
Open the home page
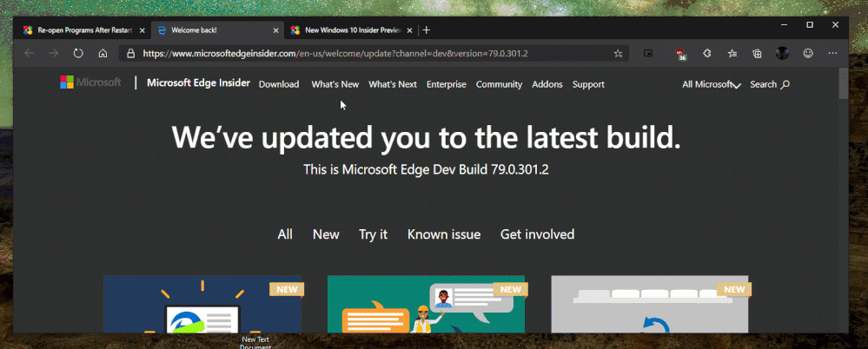tap(103, 53)
